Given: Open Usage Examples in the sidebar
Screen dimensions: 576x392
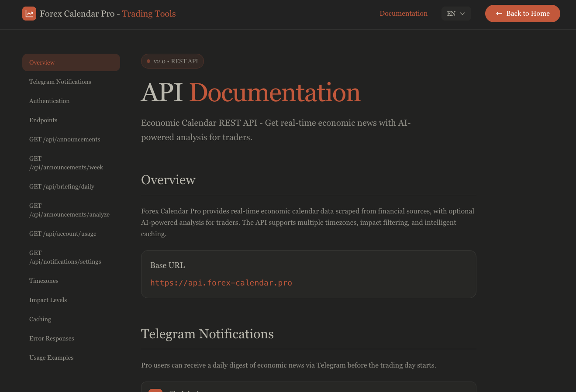Looking at the screenshot, I should point(71,358).
